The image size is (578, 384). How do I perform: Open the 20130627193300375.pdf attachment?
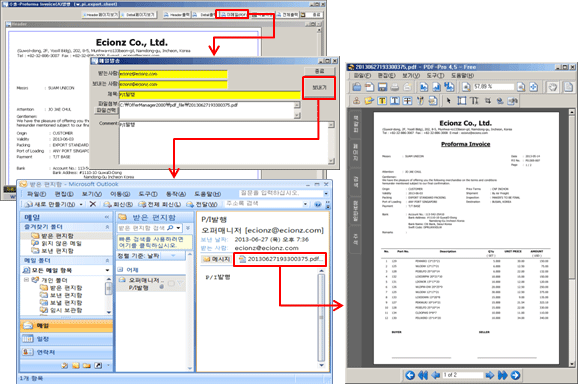(280, 259)
